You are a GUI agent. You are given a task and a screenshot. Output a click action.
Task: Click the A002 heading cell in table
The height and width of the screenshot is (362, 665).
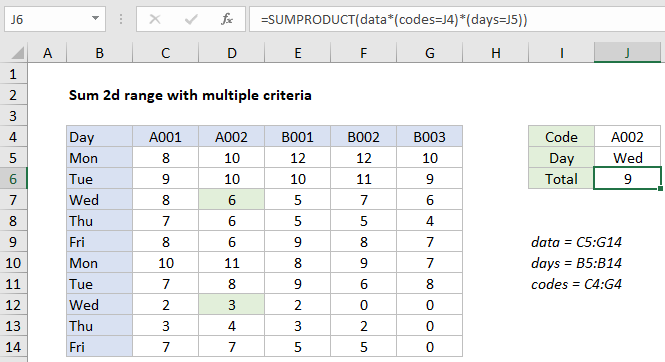pyautogui.click(x=232, y=137)
